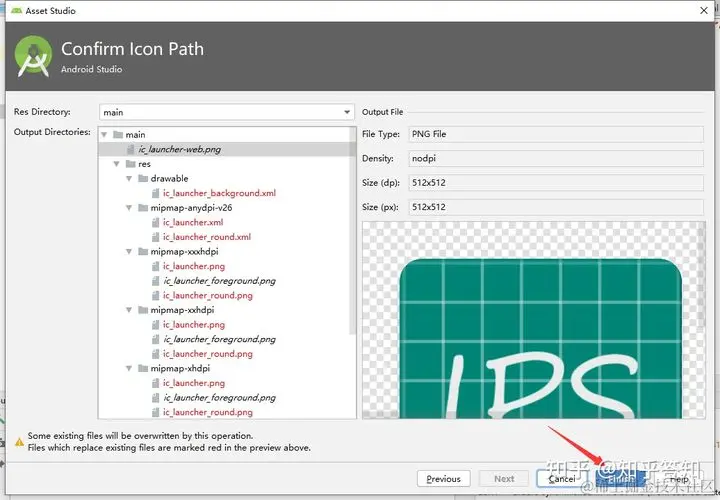Click the mipmap-xhdpi folder icon
This screenshot has height=500, width=720.
coord(143,368)
